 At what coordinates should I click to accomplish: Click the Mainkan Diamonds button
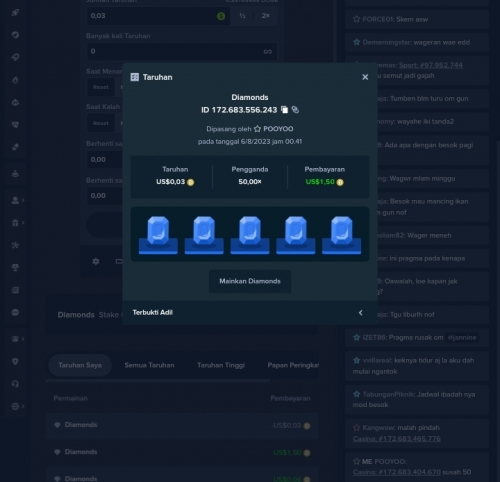[250, 281]
